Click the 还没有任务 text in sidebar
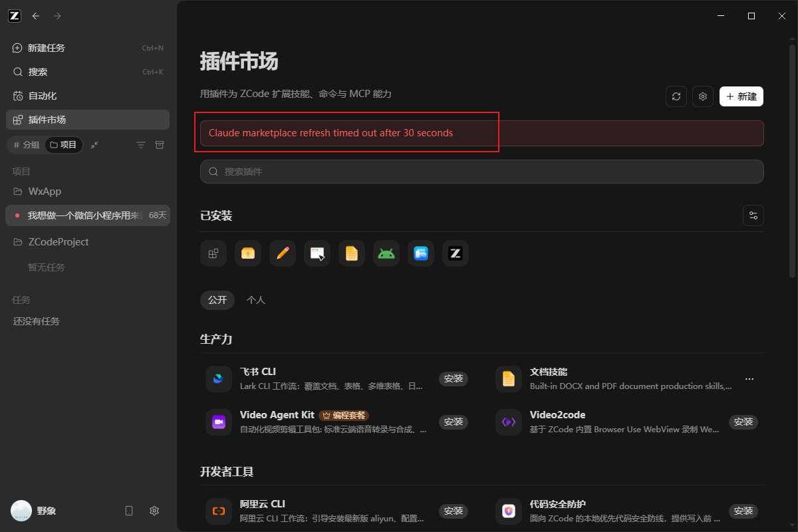This screenshot has width=798, height=532. tap(37, 321)
